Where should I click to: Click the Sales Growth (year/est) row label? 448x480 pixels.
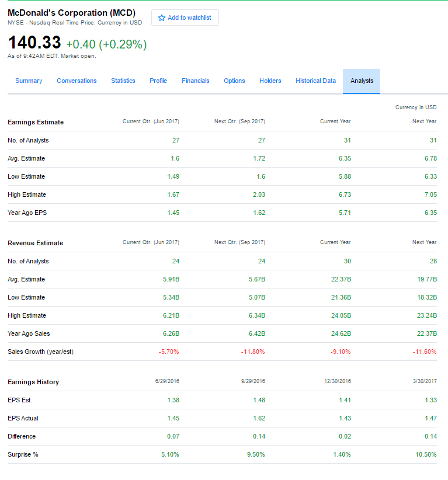41,352
